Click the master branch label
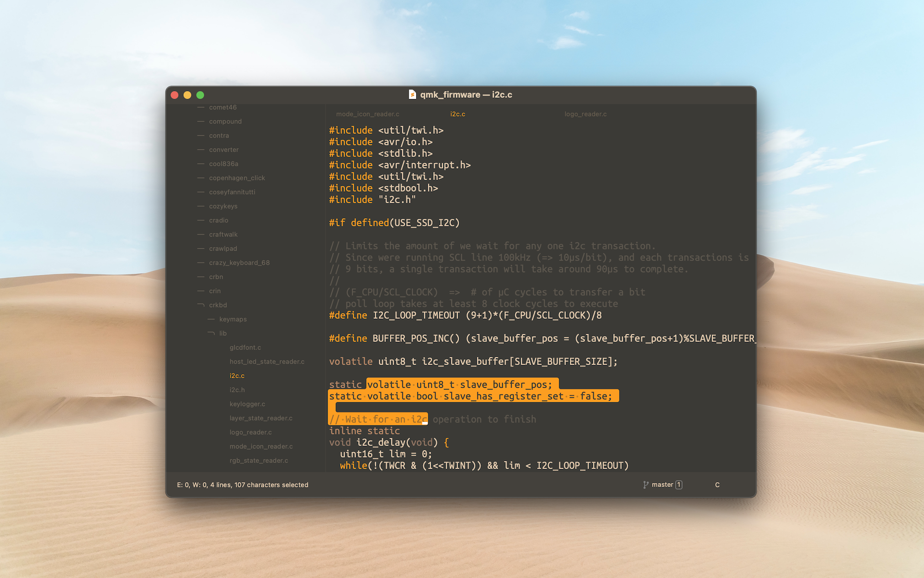Screen dimensions: 924x578 (x=662, y=485)
